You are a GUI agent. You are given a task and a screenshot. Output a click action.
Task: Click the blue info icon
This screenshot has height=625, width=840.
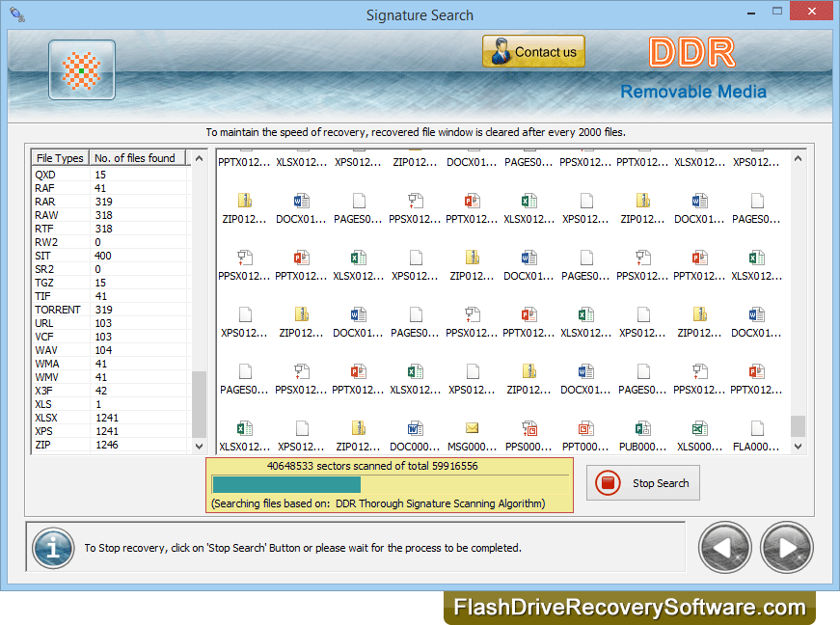pyautogui.click(x=53, y=548)
